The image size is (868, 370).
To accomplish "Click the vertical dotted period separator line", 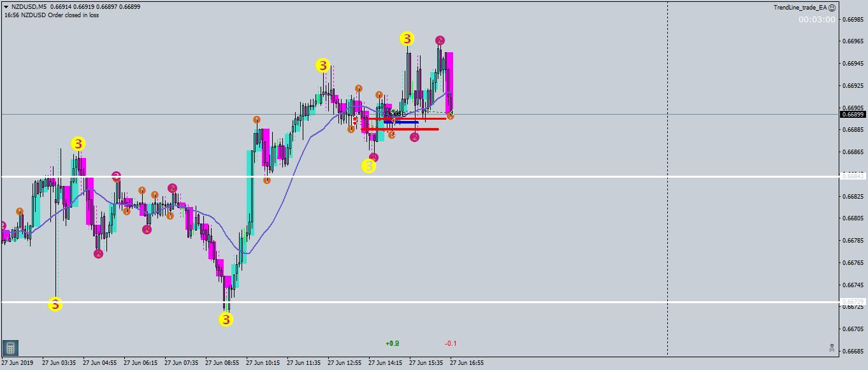I will 667,178.
